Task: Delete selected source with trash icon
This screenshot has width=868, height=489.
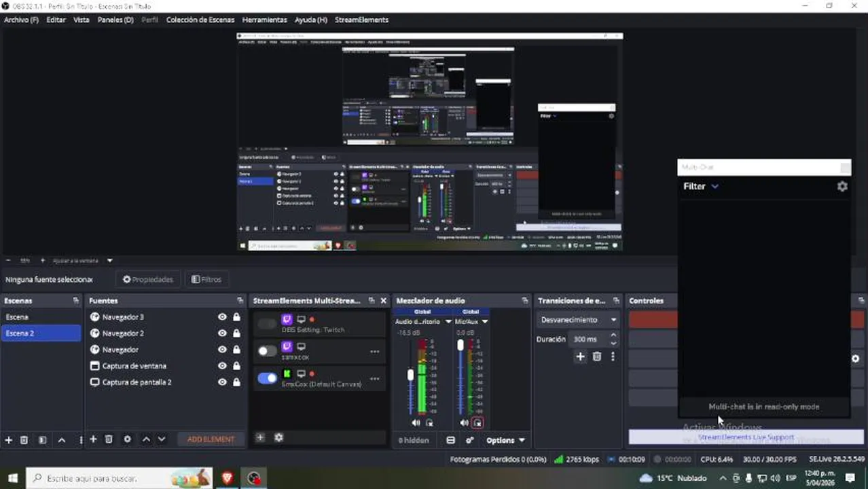Action: pos(109,439)
